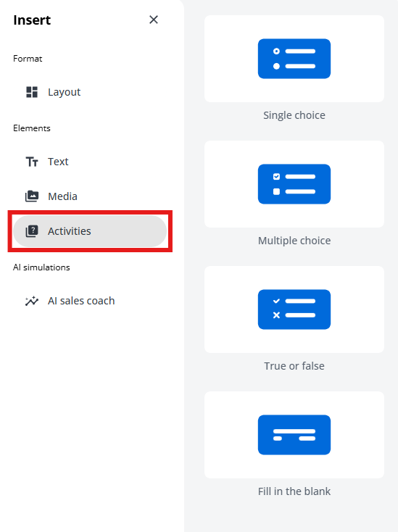Screen dimensions: 398x532
Task: Select the Single choice activity icon
Action: 294,59
